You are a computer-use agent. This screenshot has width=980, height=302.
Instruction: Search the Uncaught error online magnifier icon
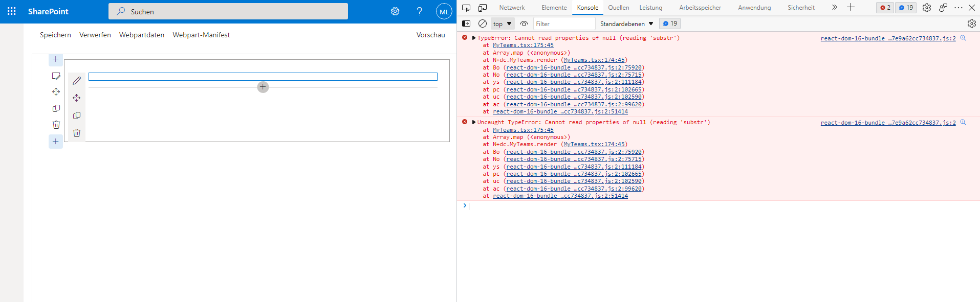[963, 122]
